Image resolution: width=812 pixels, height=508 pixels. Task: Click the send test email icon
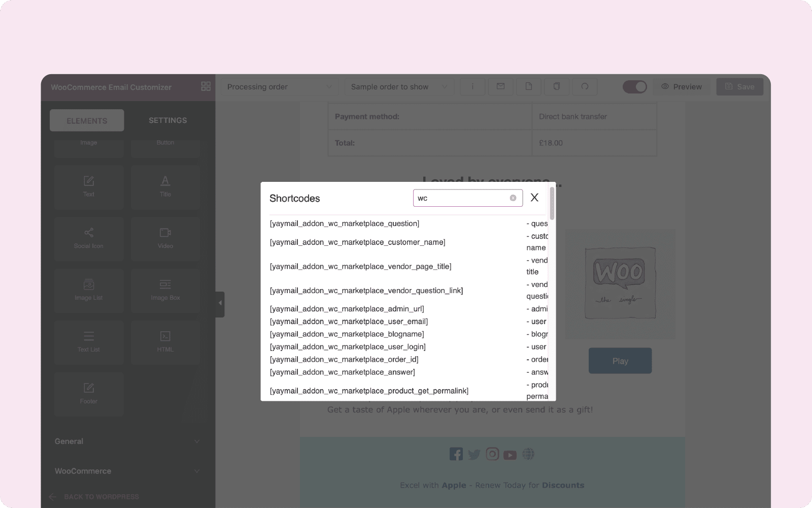coord(500,87)
